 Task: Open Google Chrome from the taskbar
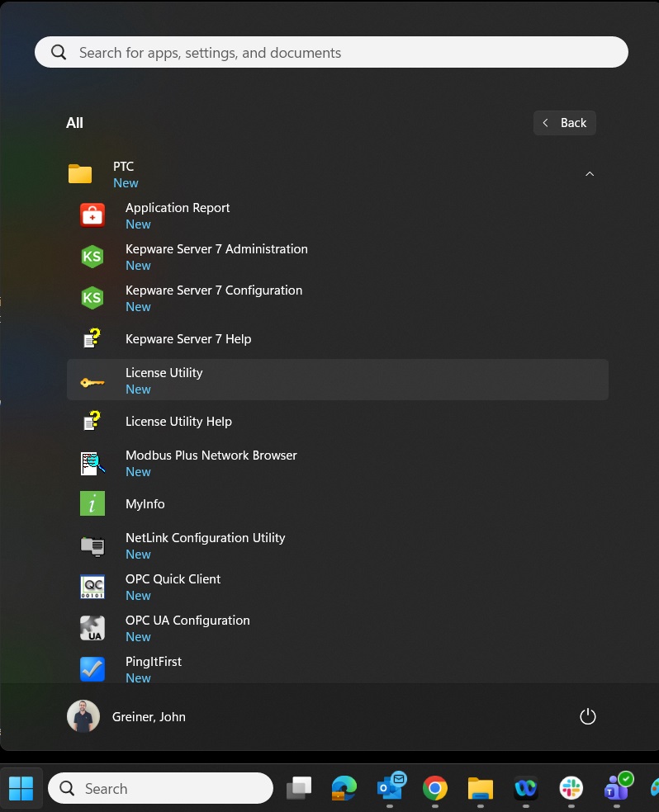pos(435,789)
